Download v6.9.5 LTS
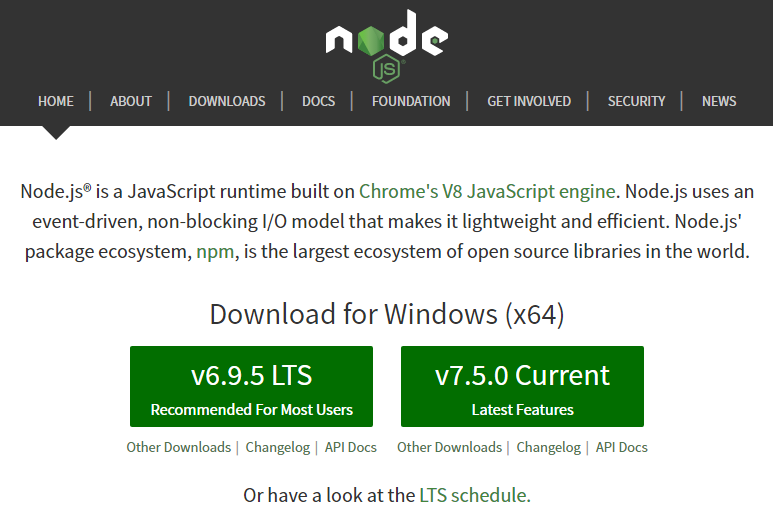773x520 pixels. [x=251, y=386]
